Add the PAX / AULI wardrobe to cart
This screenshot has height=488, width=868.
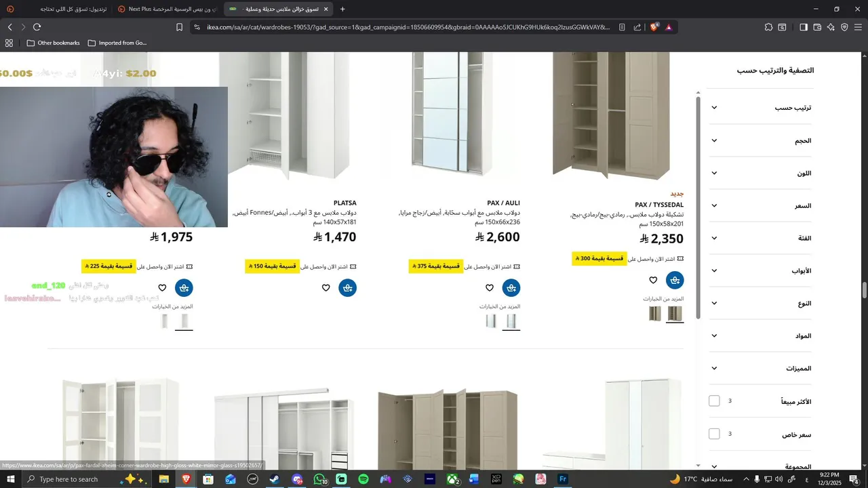[x=511, y=288]
